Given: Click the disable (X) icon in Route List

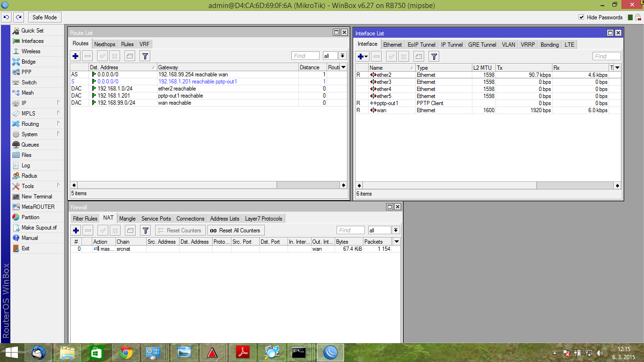Looking at the screenshot, I should coord(115,56).
